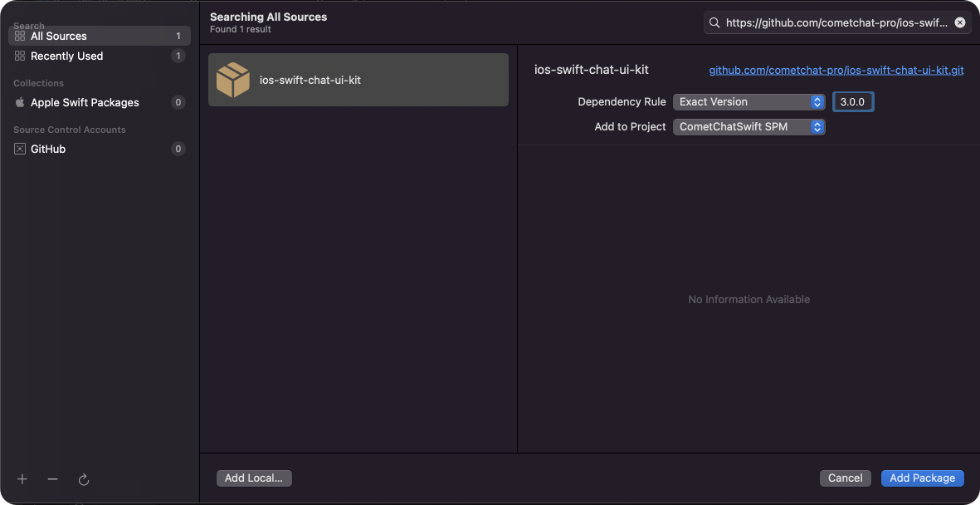Click the Cancel button
Viewport: 980px width, 505px height.
point(845,478)
